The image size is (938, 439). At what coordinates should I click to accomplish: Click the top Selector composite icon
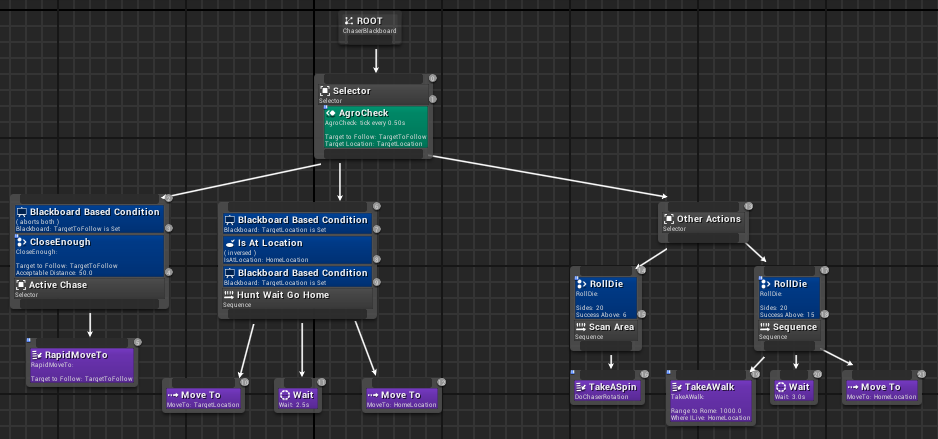(325, 91)
